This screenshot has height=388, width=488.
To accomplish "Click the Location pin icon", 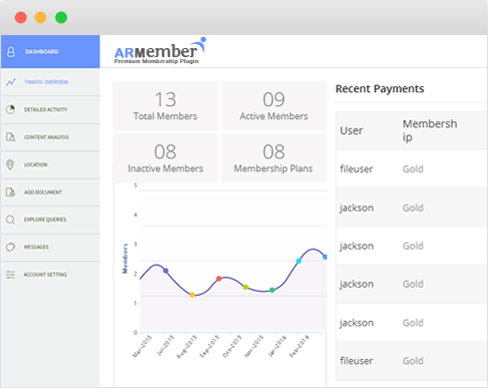I will point(10,164).
